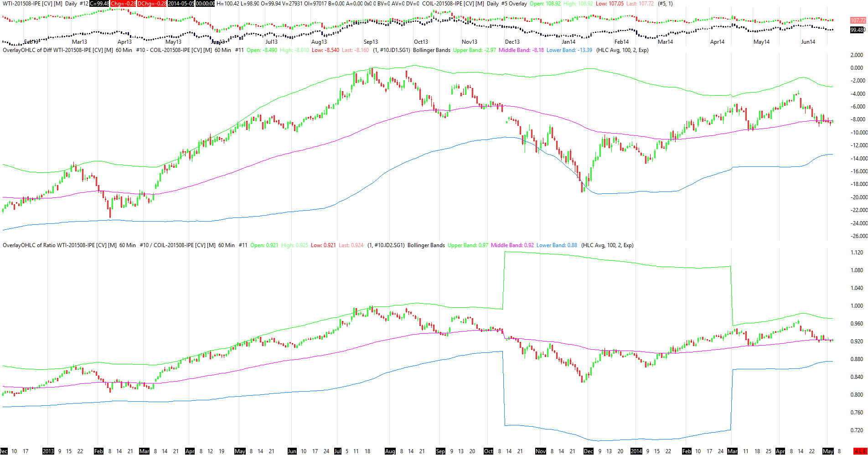Click the Nov month marker on time axis

(541, 451)
